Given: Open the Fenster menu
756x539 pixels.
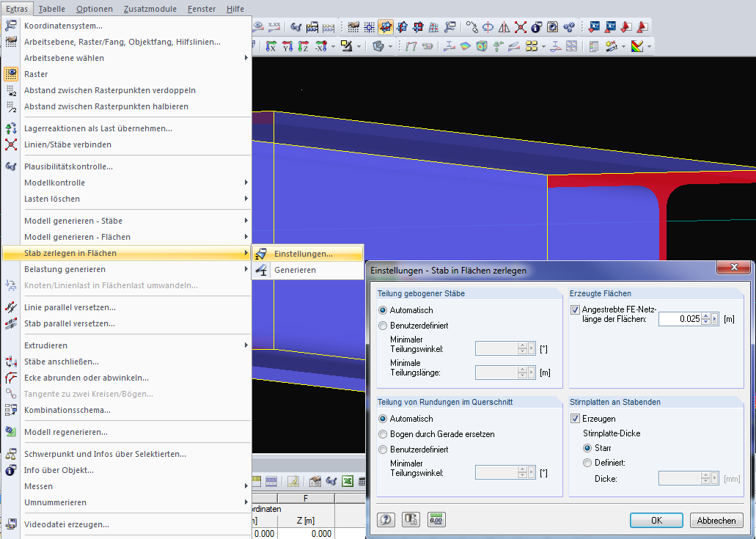Looking at the screenshot, I should point(202,9).
